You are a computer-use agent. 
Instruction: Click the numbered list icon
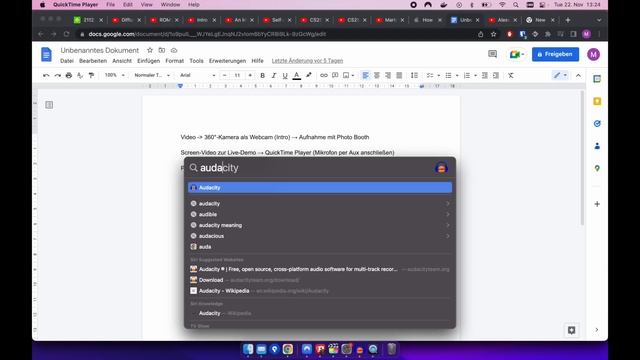pyautogui.click(x=467, y=76)
